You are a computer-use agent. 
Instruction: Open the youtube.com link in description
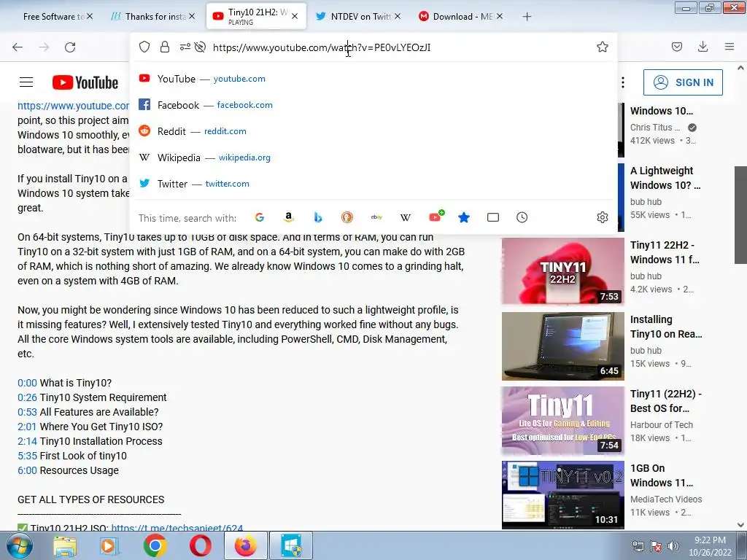[74, 106]
